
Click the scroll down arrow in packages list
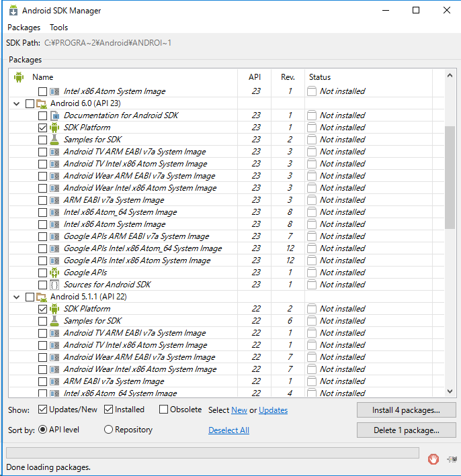[x=450, y=392]
